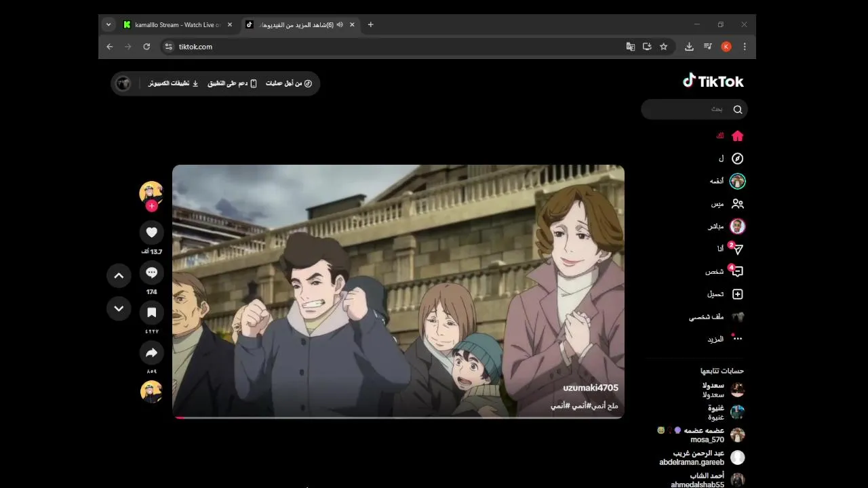Bookmark this page with the star icon
This screenshot has width=868, height=488.
coord(663,47)
